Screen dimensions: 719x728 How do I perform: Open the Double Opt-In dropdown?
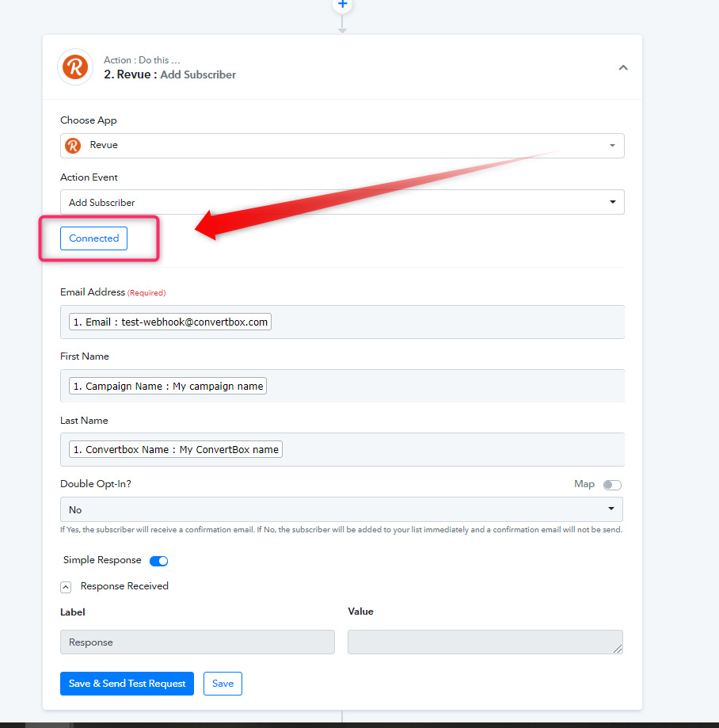(341, 509)
